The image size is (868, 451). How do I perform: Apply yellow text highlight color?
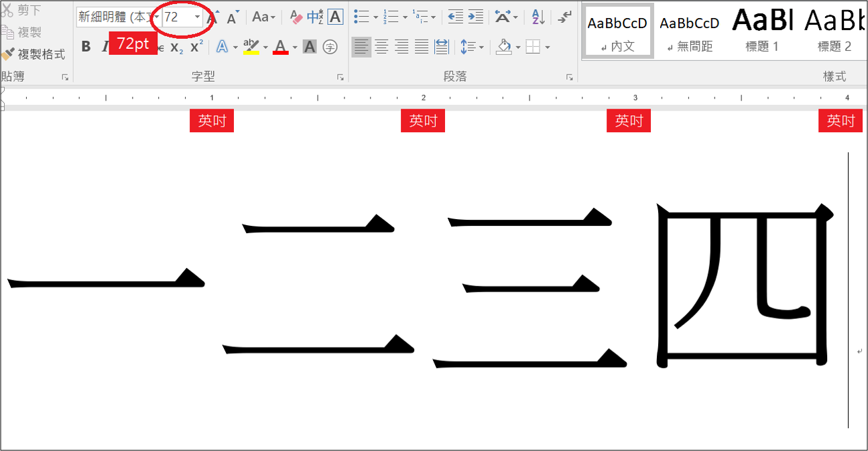(x=251, y=47)
